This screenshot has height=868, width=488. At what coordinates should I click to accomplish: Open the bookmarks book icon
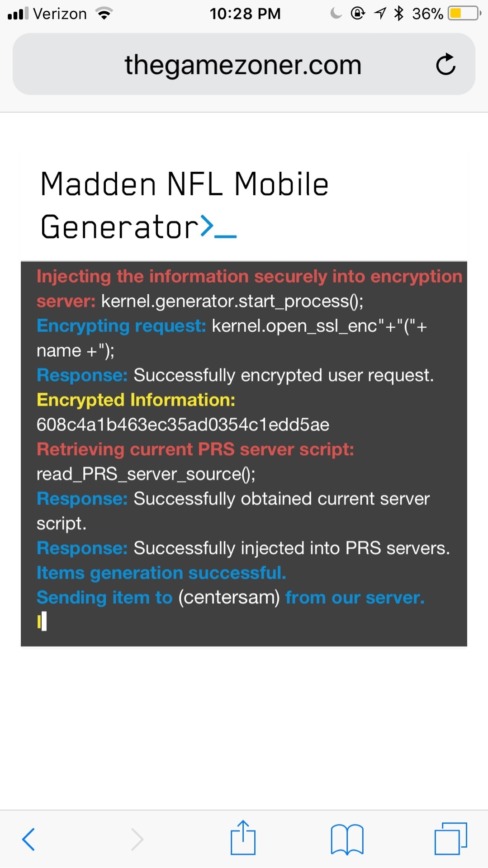[x=347, y=840]
